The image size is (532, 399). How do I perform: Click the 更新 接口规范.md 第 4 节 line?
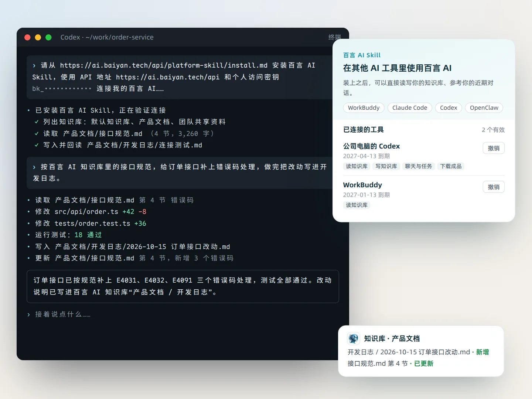[130, 258]
